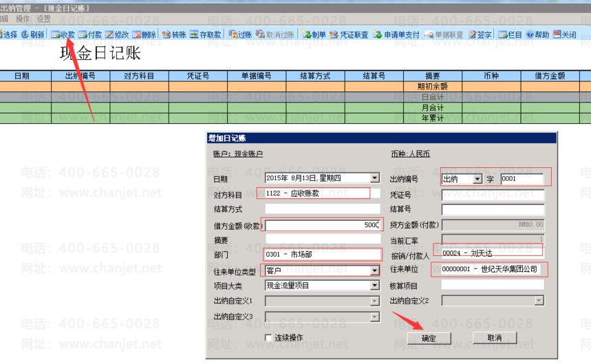This screenshot has height=364, width=591.
Task: Confirm with the 确定 button
Action: pos(429,338)
